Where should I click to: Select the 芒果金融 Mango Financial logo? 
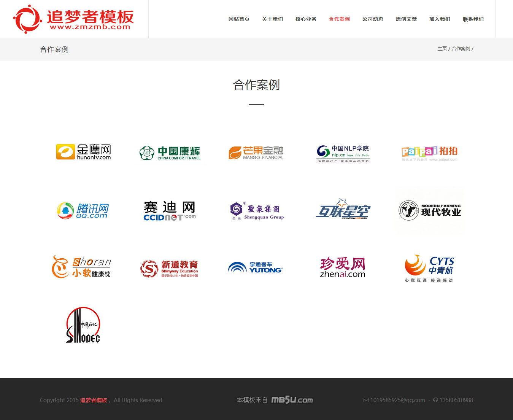point(256,153)
